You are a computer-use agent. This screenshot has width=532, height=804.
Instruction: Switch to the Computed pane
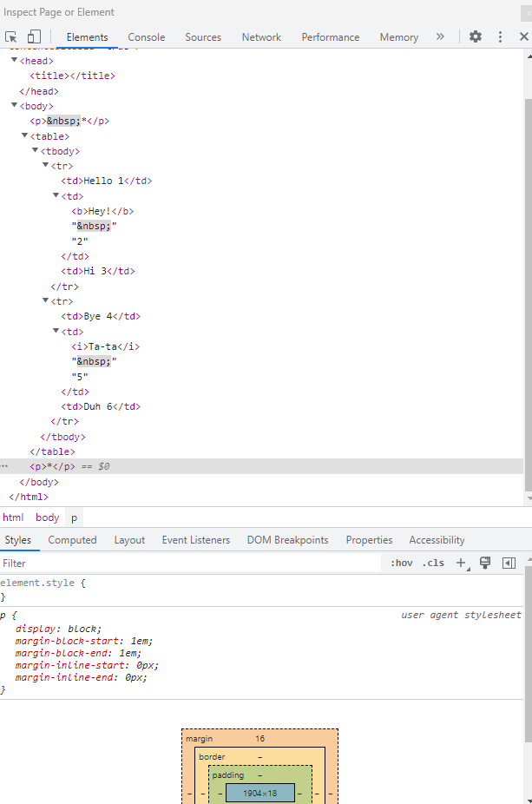click(x=72, y=540)
